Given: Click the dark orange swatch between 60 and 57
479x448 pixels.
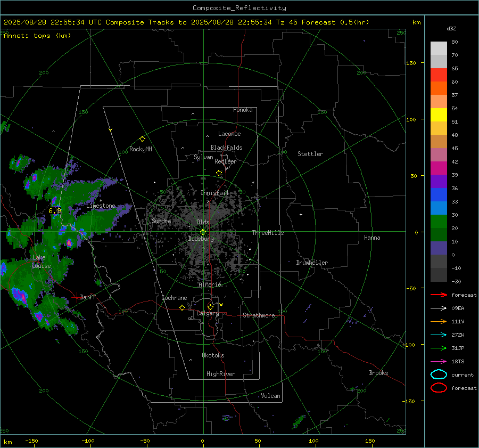Looking at the screenshot, I should pos(439,88).
